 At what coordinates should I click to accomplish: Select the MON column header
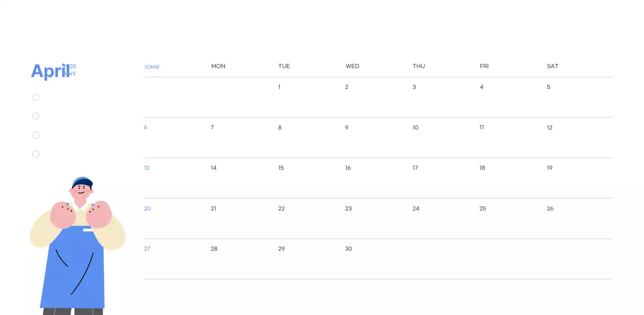[x=218, y=66]
